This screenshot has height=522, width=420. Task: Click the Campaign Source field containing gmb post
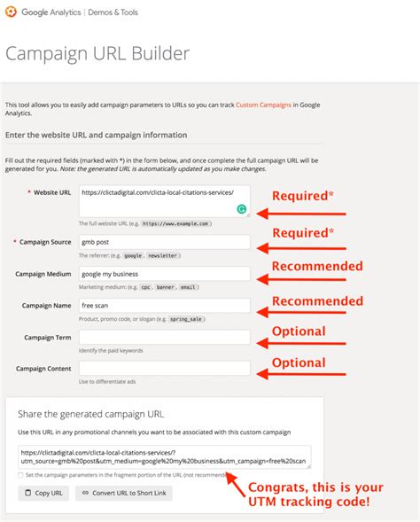coord(165,242)
